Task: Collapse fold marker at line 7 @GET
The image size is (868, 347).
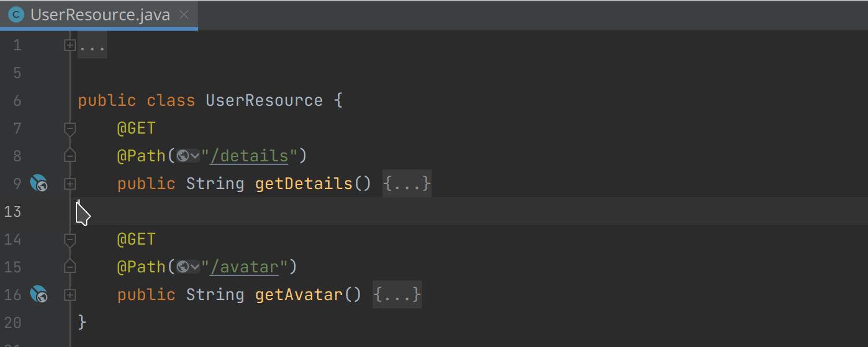Action: tap(70, 128)
